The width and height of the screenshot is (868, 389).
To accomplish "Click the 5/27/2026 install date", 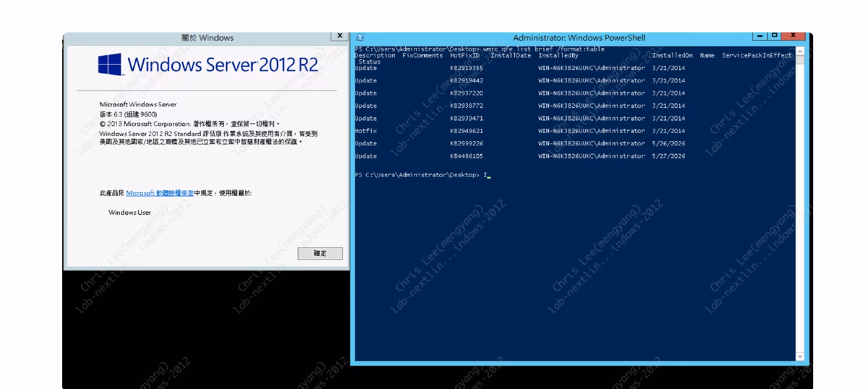I will coord(668,155).
